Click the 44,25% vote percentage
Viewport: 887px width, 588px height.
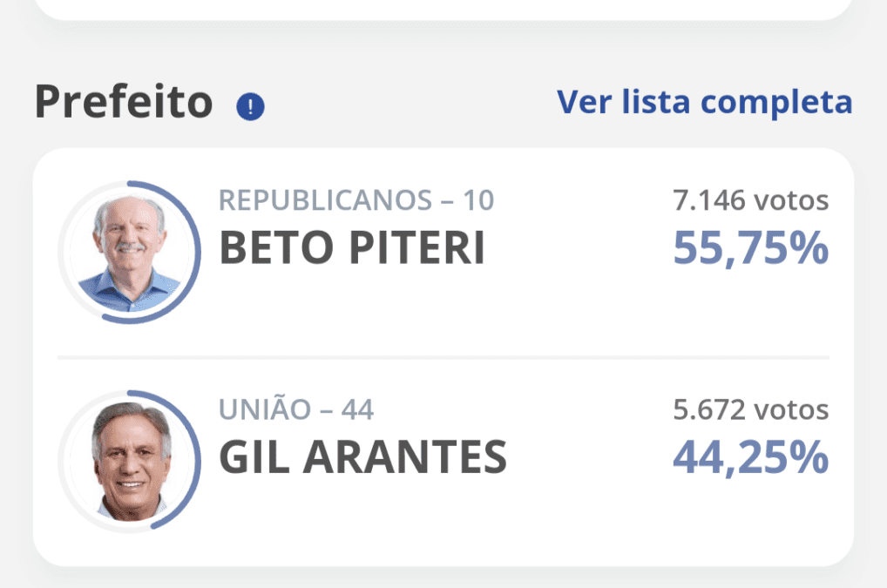point(750,457)
